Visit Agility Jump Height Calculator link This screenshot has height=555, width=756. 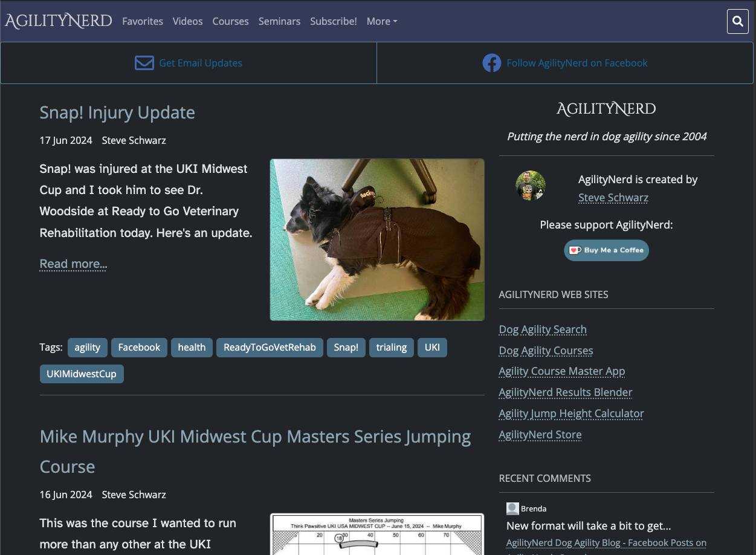click(x=571, y=414)
